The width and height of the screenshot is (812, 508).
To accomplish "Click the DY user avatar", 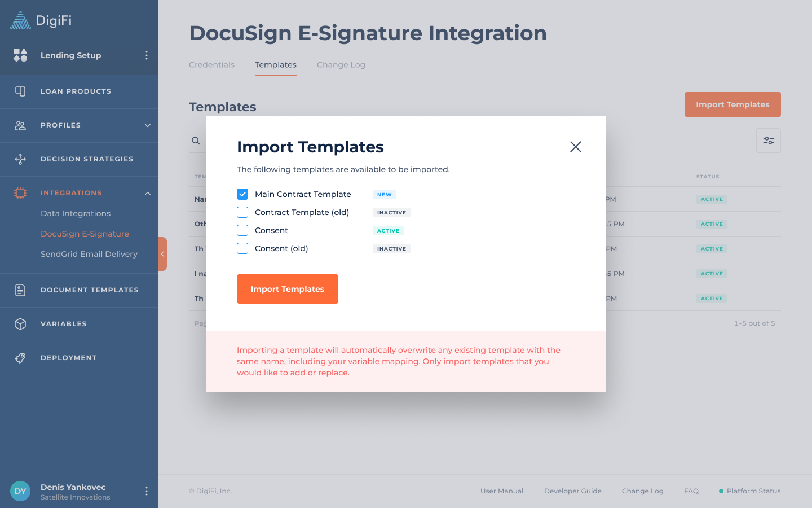I will [x=20, y=491].
